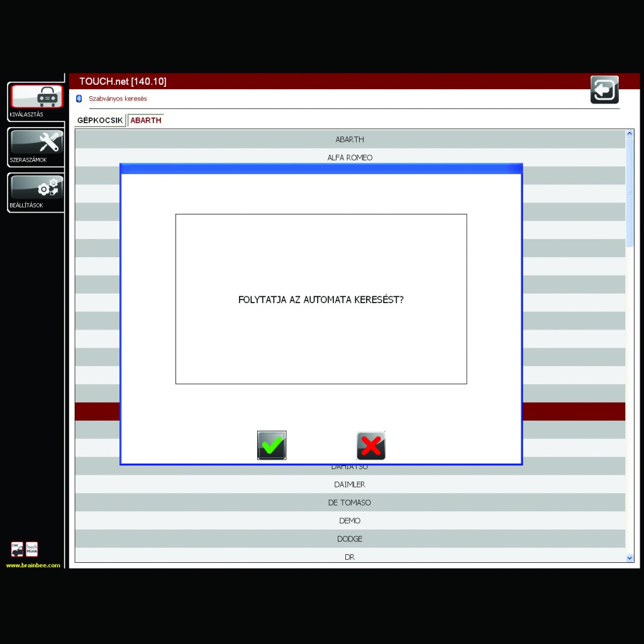Image resolution: width=644 pixels, height=644 pixels.
Task: Click the vertical scrollbar thumb
Action: (x=630, y=192)
